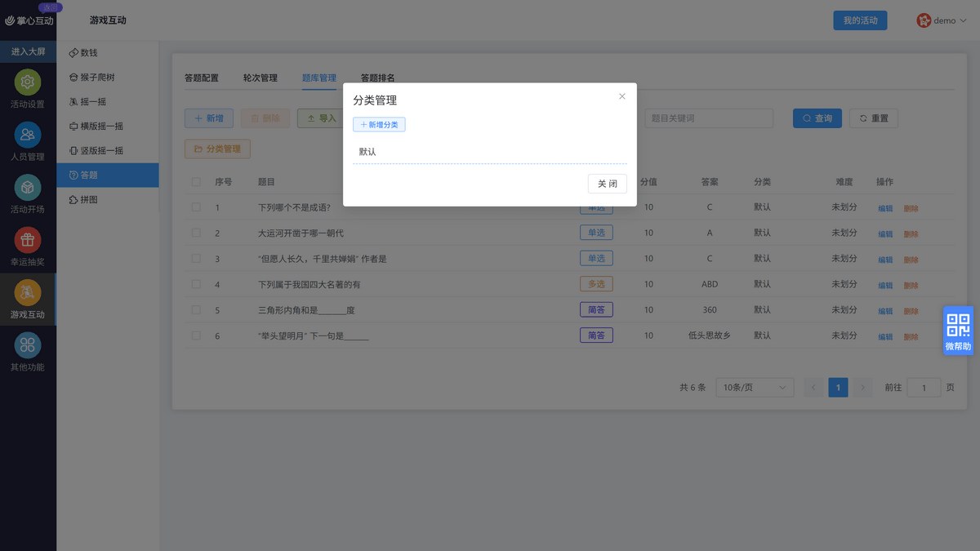Viewport: 980px width, 551px height.
Task: Click the 关闭 button in dialog
Action: (608, 184)
